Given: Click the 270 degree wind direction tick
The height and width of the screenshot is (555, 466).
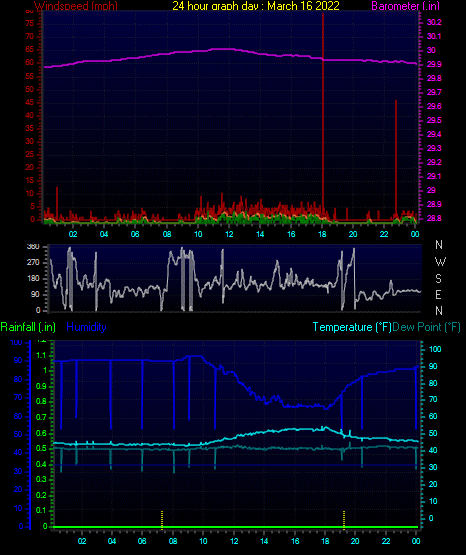Looking at the screenshot, I should 33,262.
